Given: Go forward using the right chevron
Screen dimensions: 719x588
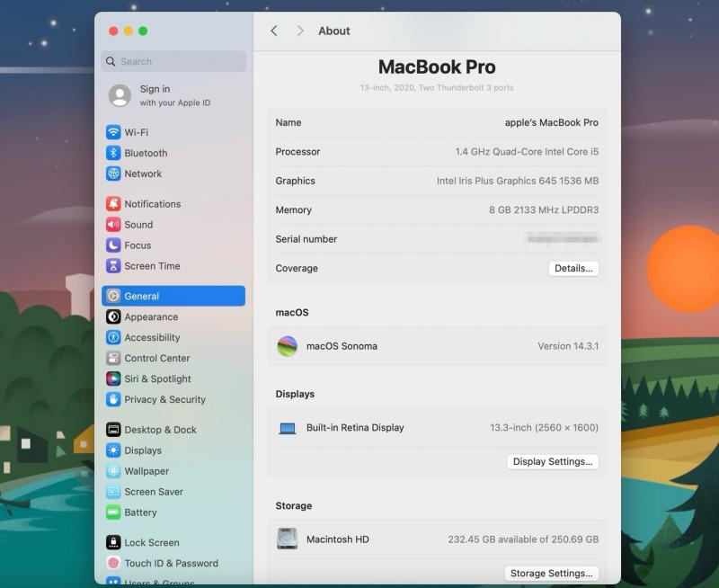Looking at the screenshot, I should tap(300, 31).
